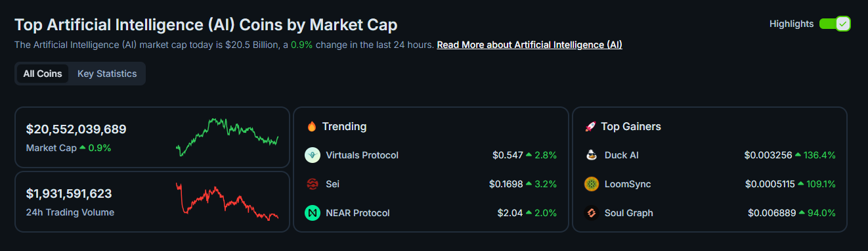Click the Virtuals Protocol coin icon

(313, 155)
